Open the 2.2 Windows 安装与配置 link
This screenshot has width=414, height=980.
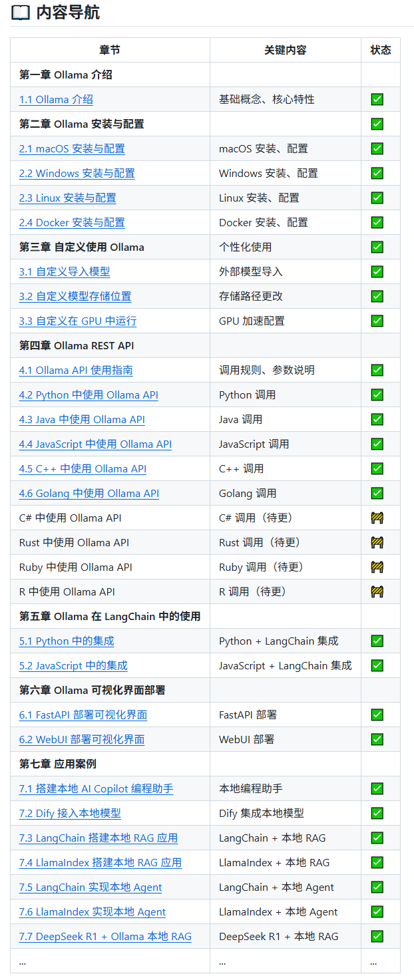pyautogui.click(x=77, y=173)
